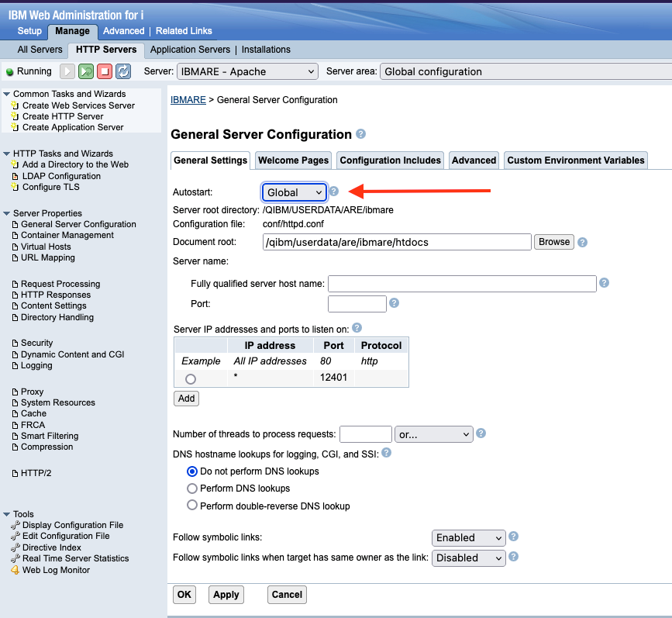Choose 'Perform double-reverse DNS lookup' option

192,506
